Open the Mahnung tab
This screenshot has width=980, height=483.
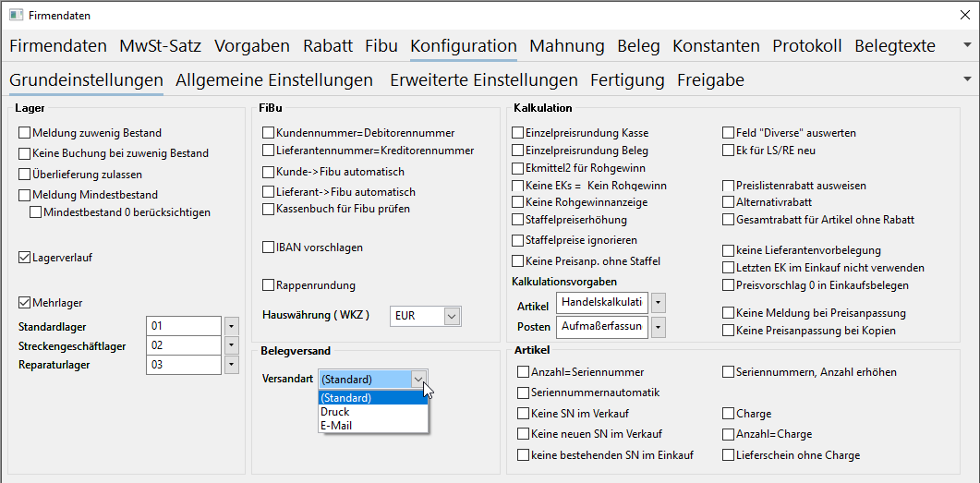click(x=567, y=45)
